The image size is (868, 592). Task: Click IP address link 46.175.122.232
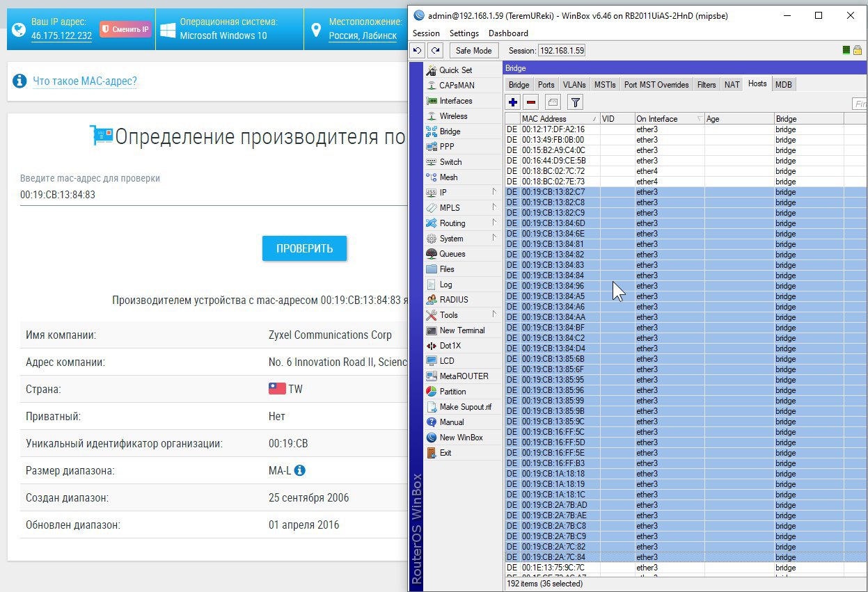pyautogui.click(x=61, y=35)
